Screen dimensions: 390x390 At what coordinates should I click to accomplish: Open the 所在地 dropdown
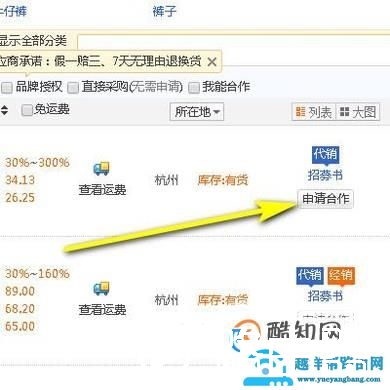[197, 112]
